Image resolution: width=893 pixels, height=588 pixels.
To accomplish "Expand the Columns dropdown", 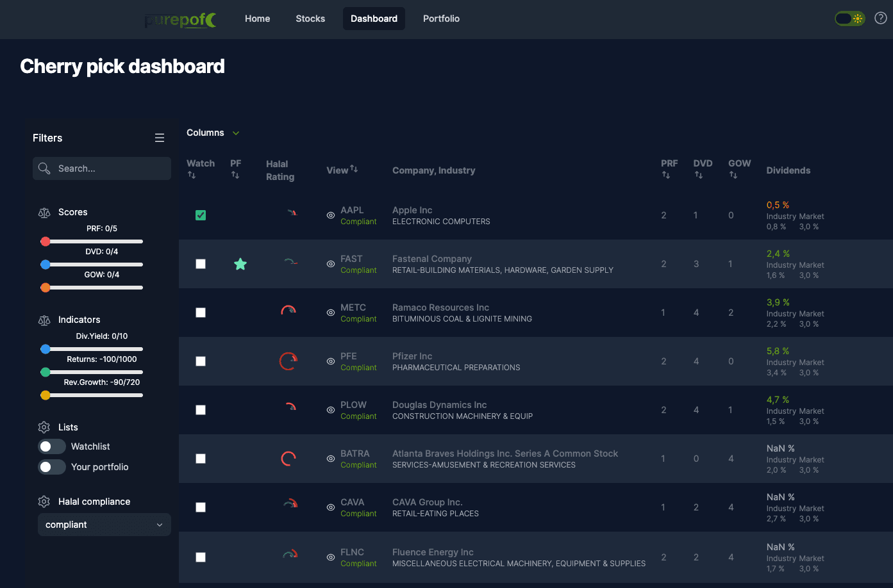I will click(x=213, y=133).
